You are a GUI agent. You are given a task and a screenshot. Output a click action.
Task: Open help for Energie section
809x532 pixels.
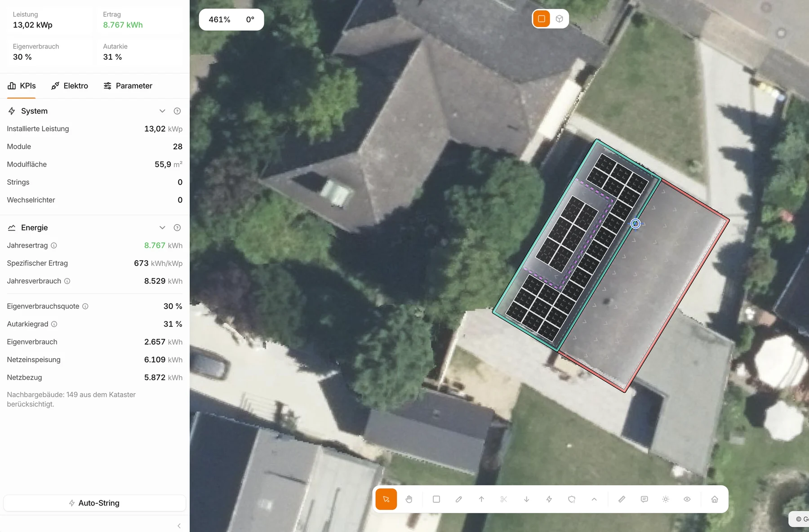177,228
